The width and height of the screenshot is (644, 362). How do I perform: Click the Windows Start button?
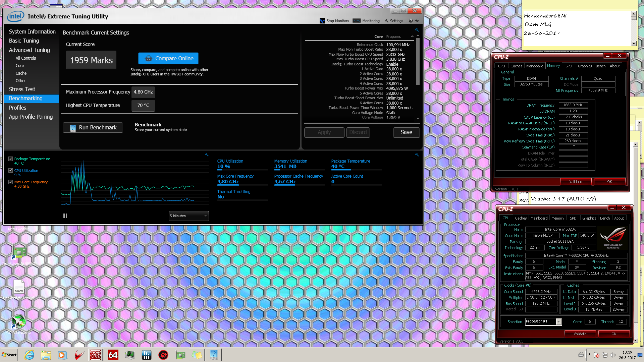click(x=9, y=355)
